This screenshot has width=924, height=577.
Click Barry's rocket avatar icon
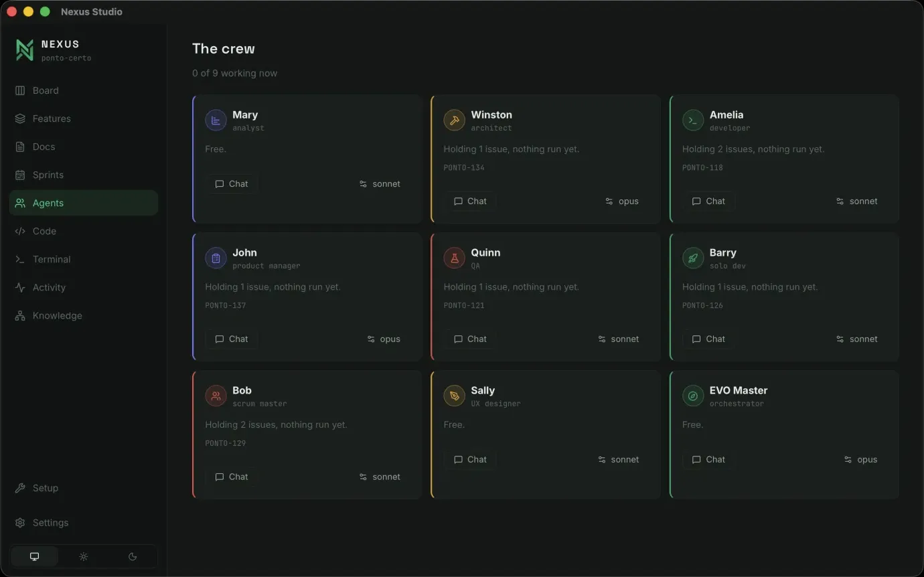click(x=693, y=258)
